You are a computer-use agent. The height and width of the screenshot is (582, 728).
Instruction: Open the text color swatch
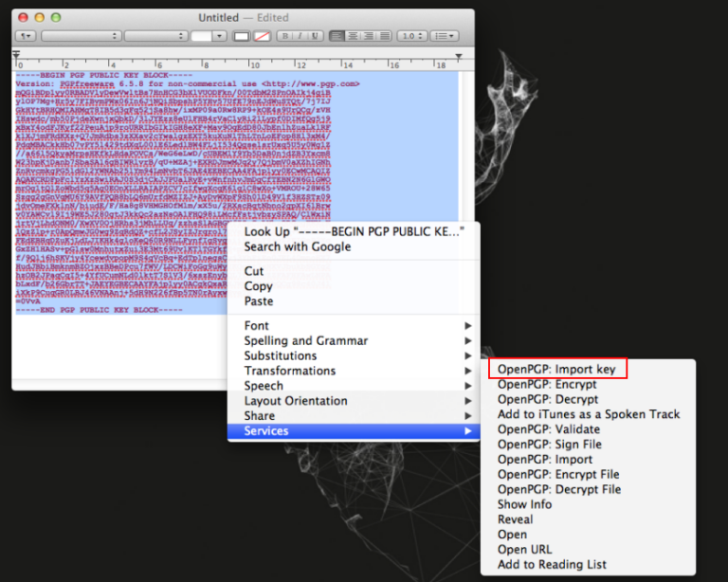click(x=242, y=36)
